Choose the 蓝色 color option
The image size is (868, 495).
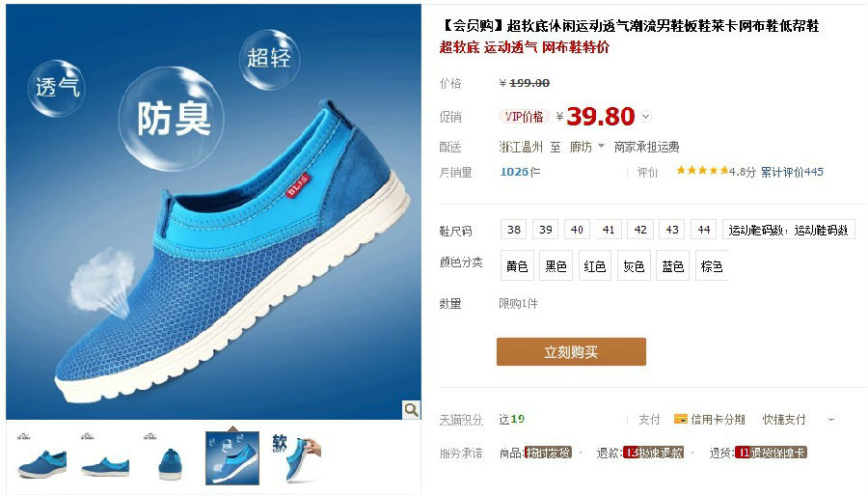pyautogui.click(x=672, y=265)
